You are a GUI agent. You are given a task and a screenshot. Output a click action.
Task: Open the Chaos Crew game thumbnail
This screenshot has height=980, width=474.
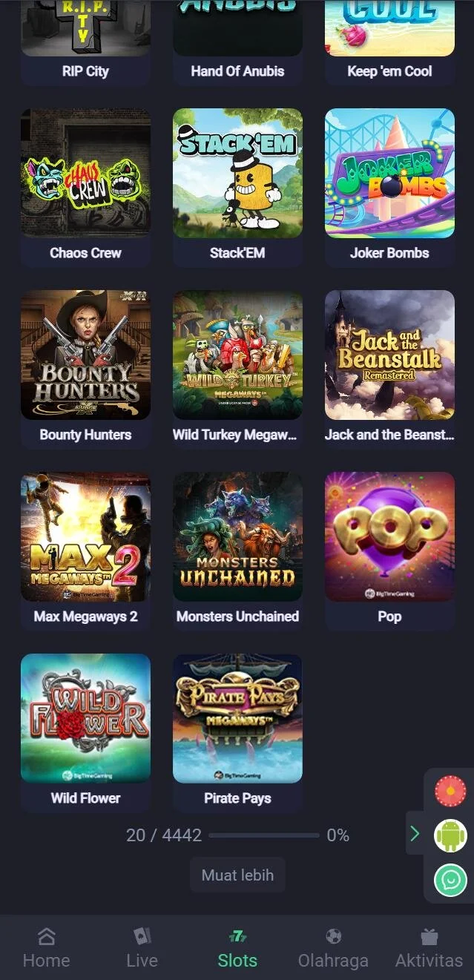pos(85,173)
